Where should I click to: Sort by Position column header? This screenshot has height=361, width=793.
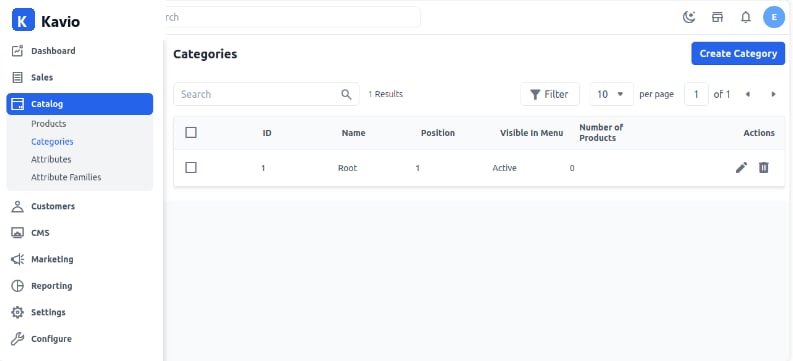pos(438,133)
